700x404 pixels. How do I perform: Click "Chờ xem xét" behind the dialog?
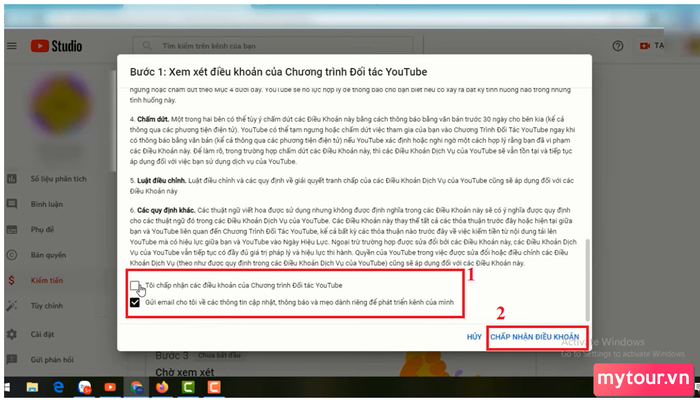(185, 372)
